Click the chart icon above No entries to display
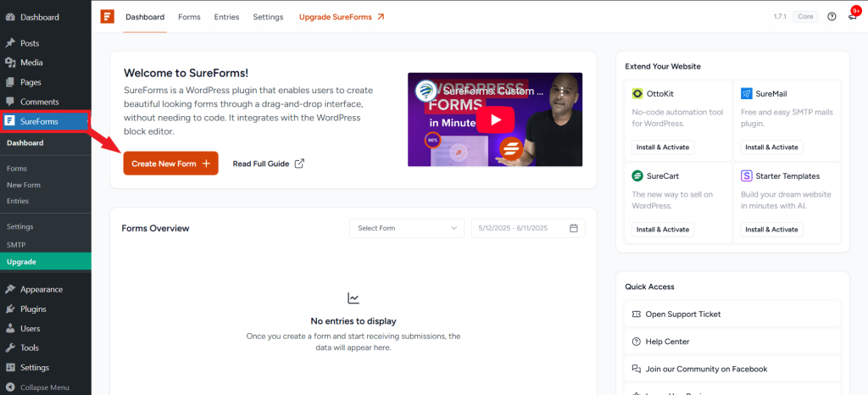This screenshot has width=868, height=395. [353, 298]
